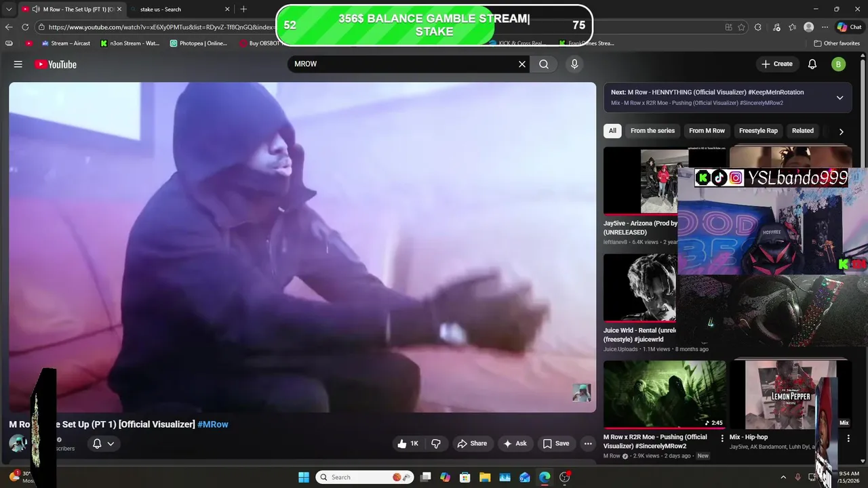Image resolution: width=868 pixels, height=488 pixels.
Task: Show more filter chips with arrow
Action: (841, 131)
